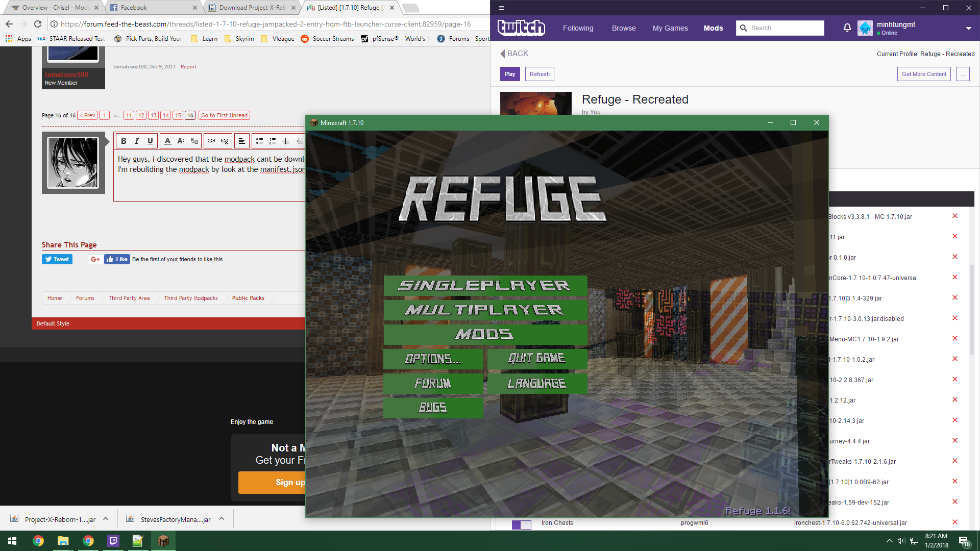
Task: Go BACK in Twitch mods view
Action: tap(514, 54)
